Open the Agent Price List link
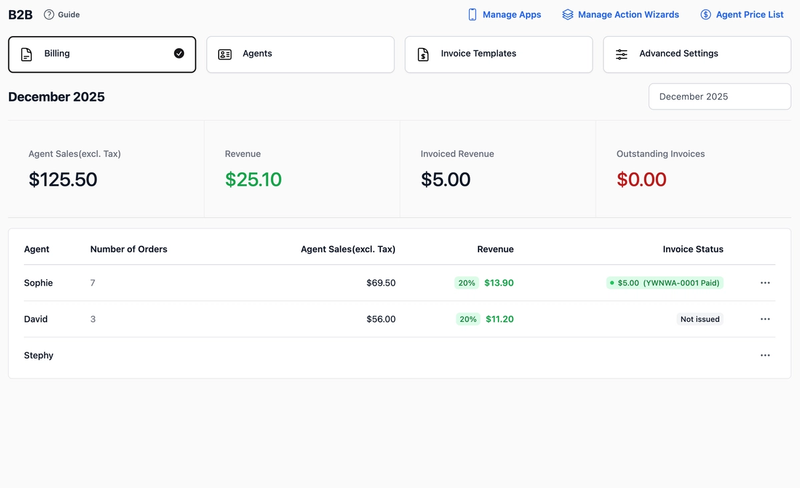Screen dimensions: 800x488 click(742, 15)
